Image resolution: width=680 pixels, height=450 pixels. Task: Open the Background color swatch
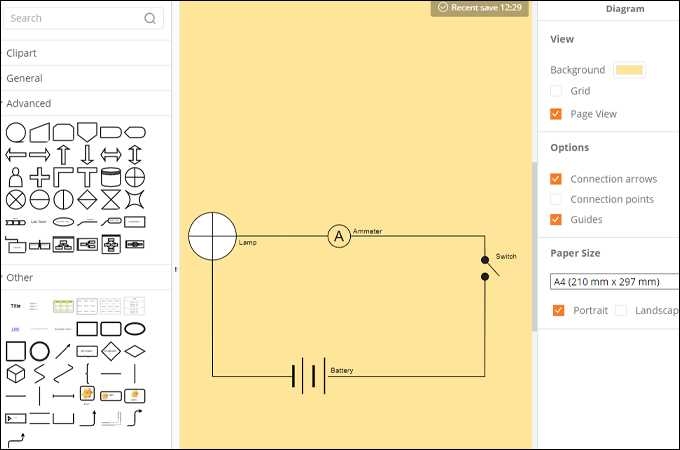click(x=629, y=70)
